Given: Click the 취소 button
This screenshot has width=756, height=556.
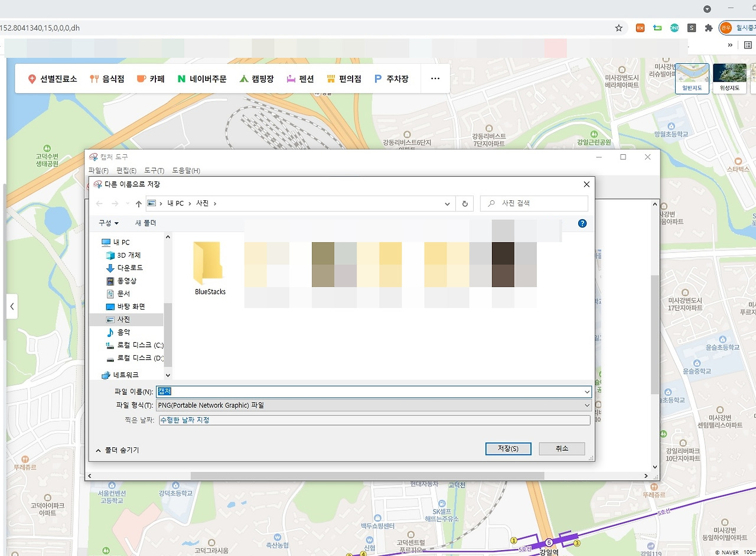Looking at the screenshot, I should coord(562,448).
